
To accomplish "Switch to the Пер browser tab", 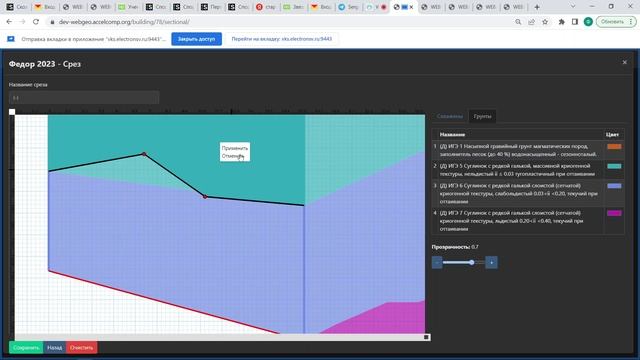I will point(211,7).
